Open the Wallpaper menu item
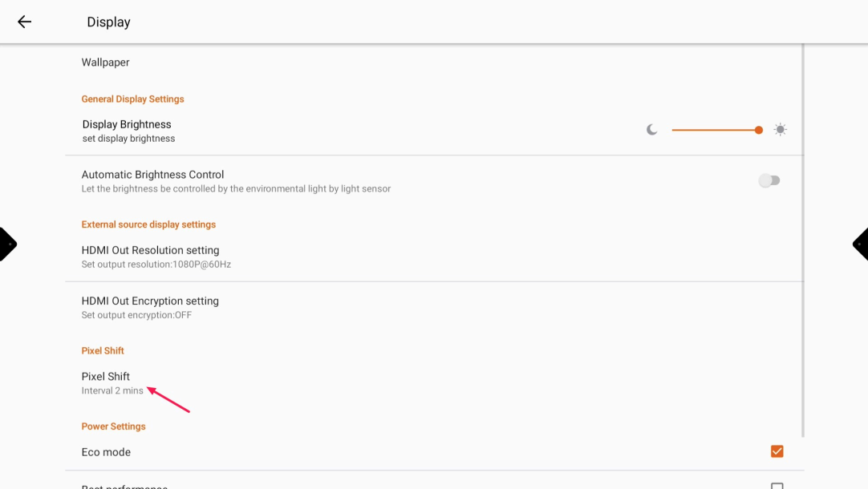 (105, 63)
